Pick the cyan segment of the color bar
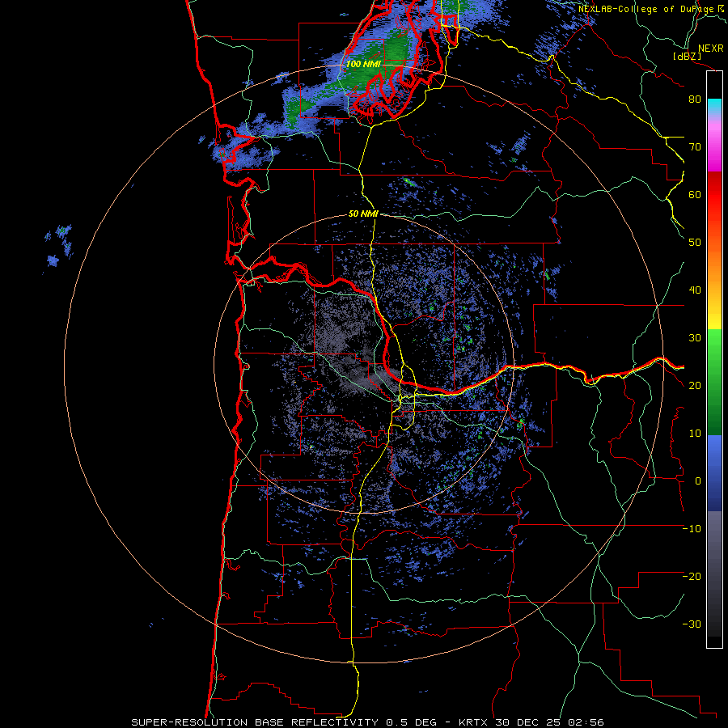The image size is (728, 728). pos(714,106)
